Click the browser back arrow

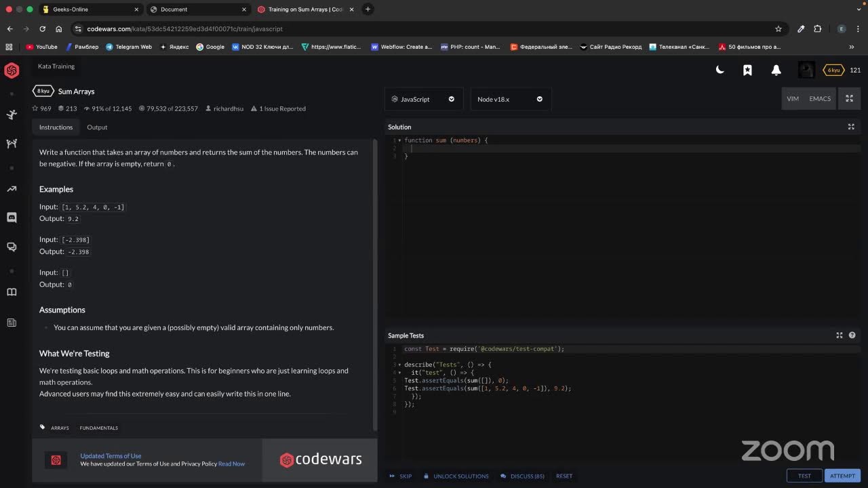tap(9, 28)
